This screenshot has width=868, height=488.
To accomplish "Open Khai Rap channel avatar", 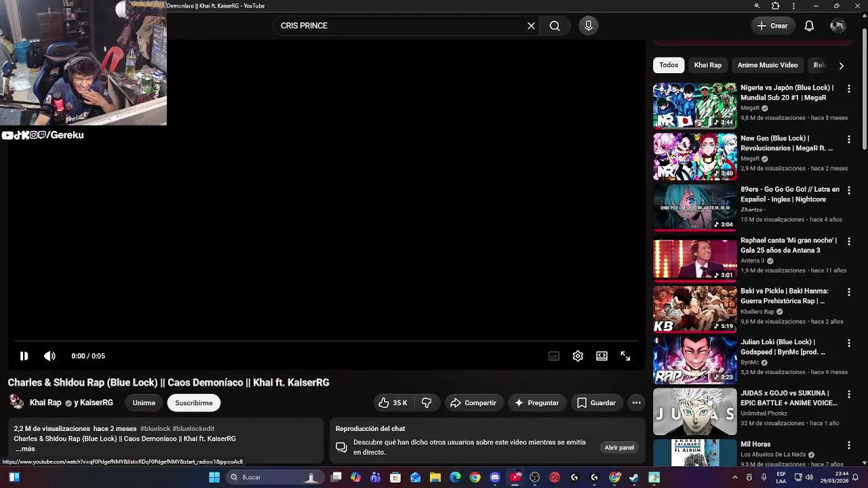I will 16,402.
